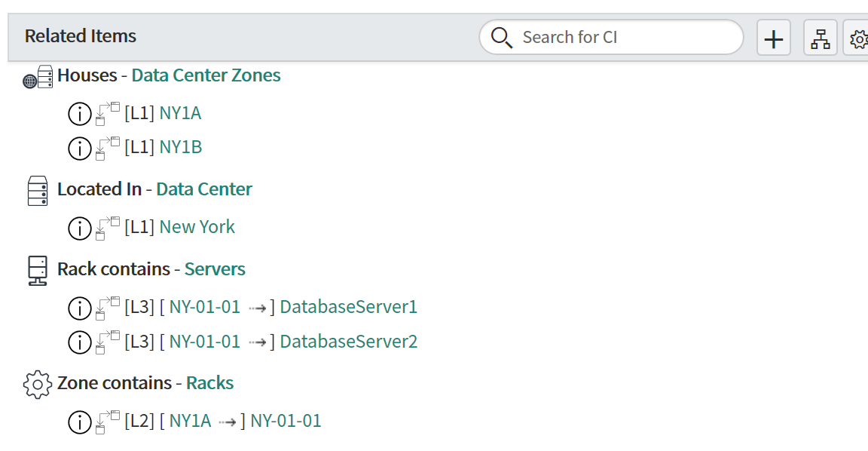Click the relationship arrows icon on the NY-01-01 row under Racks
Screen dimensions: 868x451
pyautogui.click(x=108, y=422)
